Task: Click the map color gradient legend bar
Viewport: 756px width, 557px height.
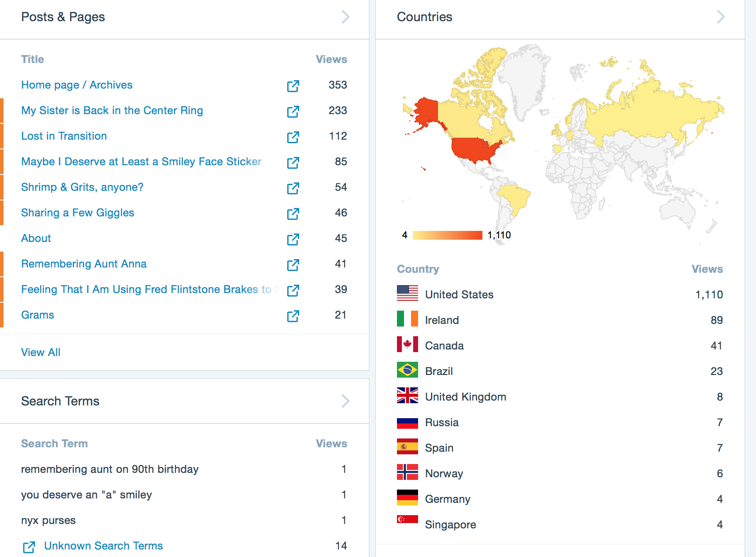Action: 447,235
